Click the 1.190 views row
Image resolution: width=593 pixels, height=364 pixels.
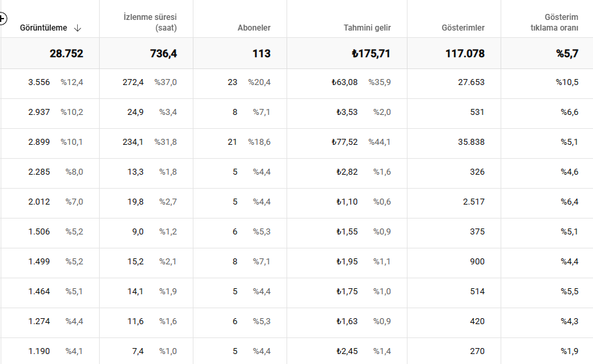(296, 351)
